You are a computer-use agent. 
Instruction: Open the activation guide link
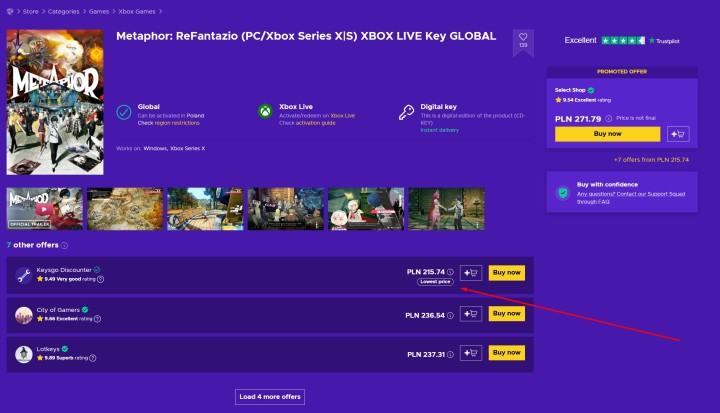pos(315,123)
